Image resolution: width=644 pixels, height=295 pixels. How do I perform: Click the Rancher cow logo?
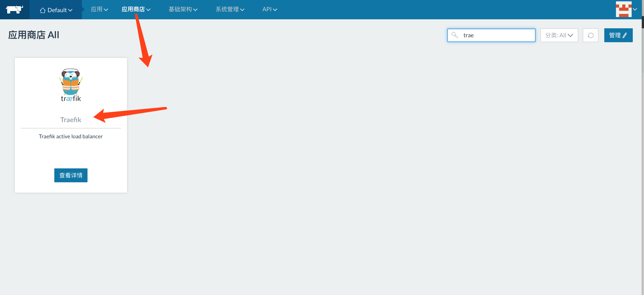(x=14, y=9)
